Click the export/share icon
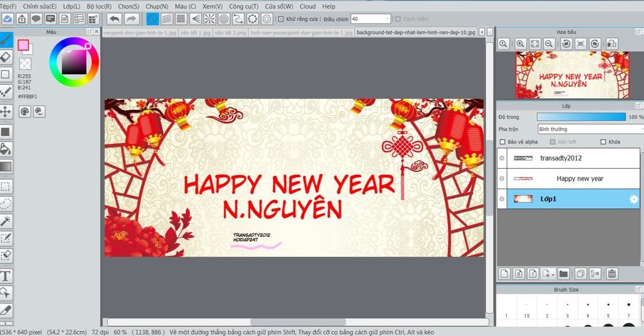644x336 pixels. 22,19
